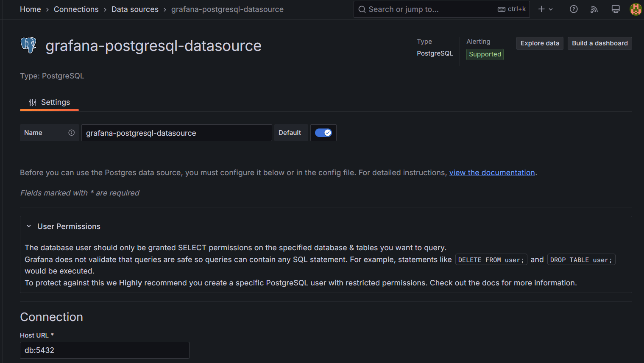Image resolution: width=644 pixels, height=363 pixels.
Task: Click Build a dashboard button
Action: (599, 43)
